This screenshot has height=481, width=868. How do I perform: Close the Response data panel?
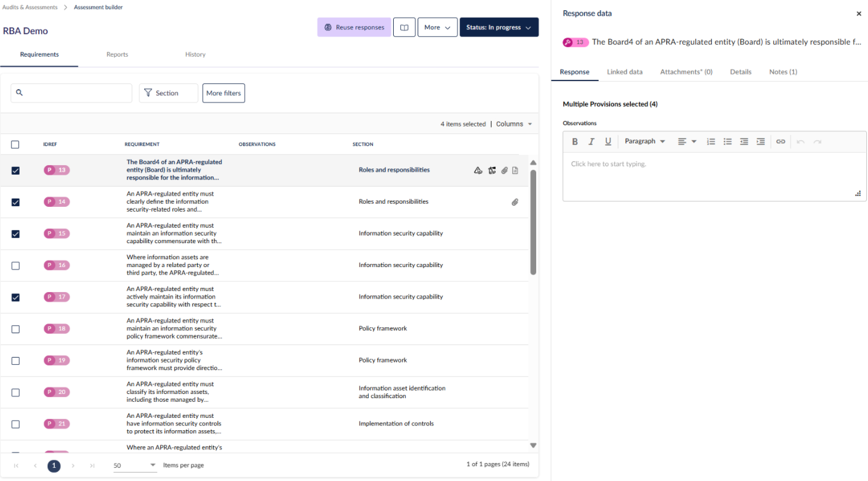pyautogui.click(x=858, y=14)
